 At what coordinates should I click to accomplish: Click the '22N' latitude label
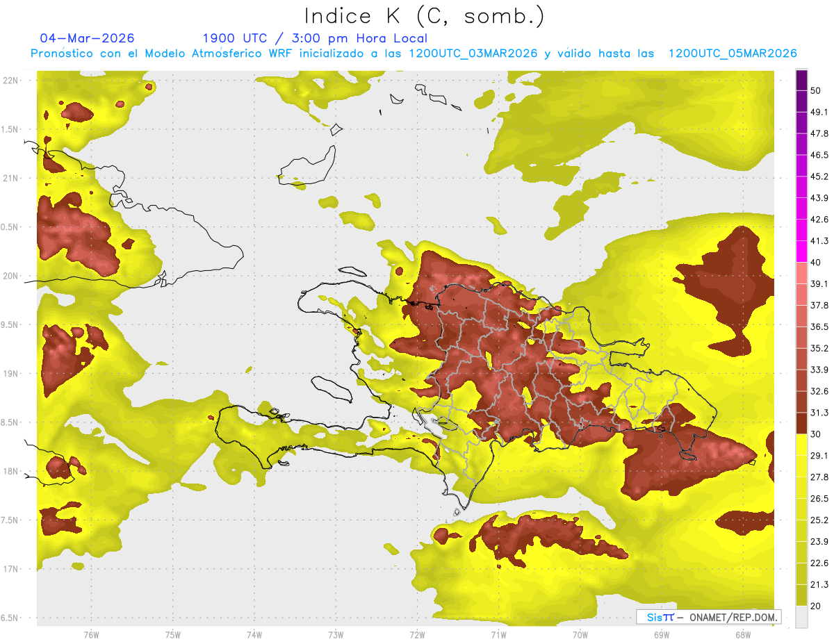coord(10,80)
